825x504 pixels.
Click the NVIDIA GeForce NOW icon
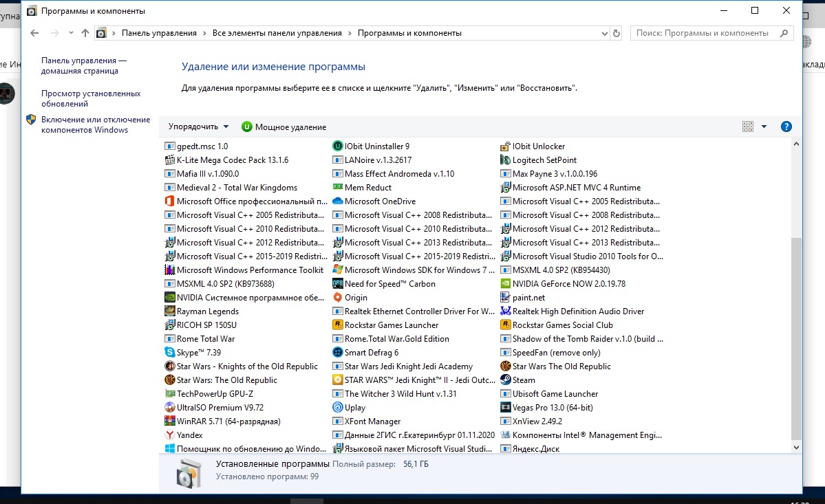tap(505, 284)
